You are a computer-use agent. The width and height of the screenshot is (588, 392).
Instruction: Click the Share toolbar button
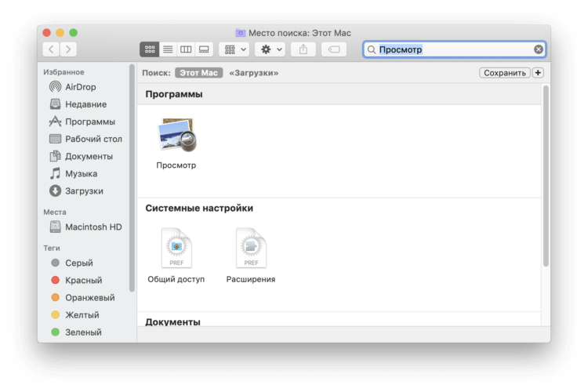point(303,49)
